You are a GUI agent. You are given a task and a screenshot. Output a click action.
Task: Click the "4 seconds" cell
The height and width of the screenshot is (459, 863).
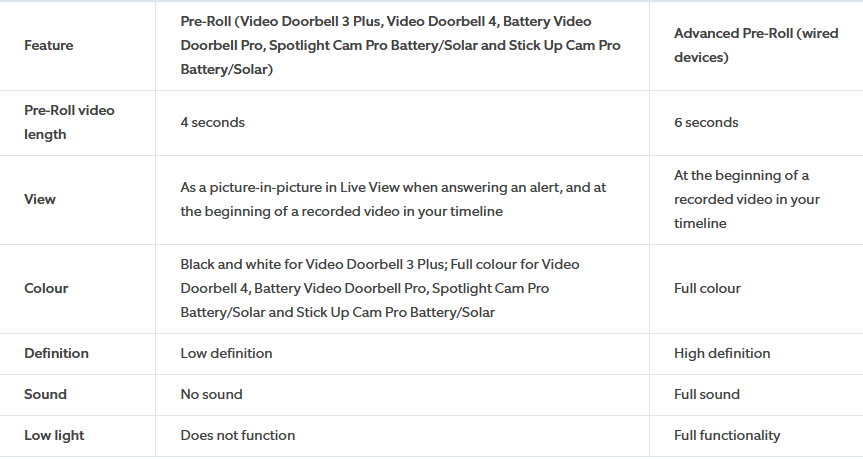tap(212, 122)
